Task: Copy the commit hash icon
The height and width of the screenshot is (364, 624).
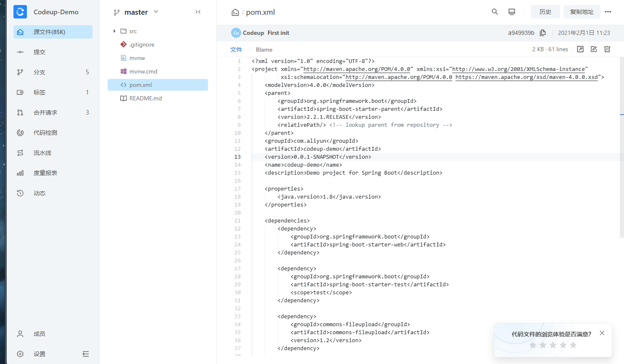Action: click(x=543, y=33)
